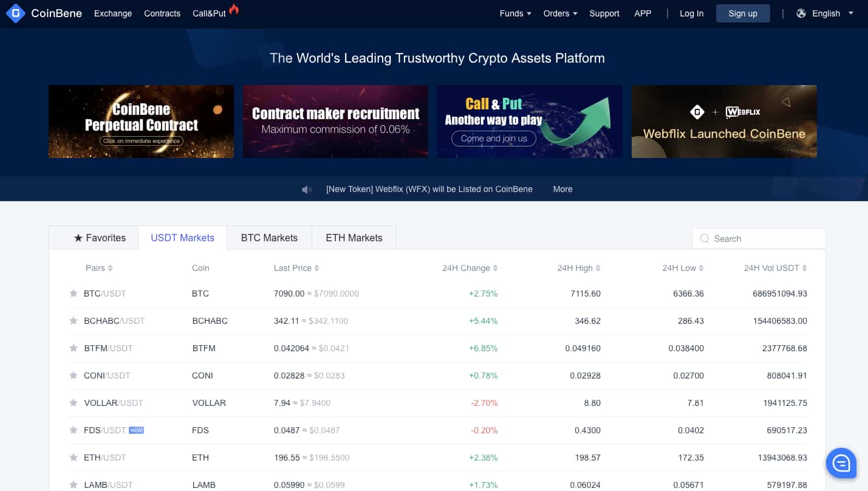The image size is (868, 491).
Task: Click the Log In link
Action: coord(691,13)
